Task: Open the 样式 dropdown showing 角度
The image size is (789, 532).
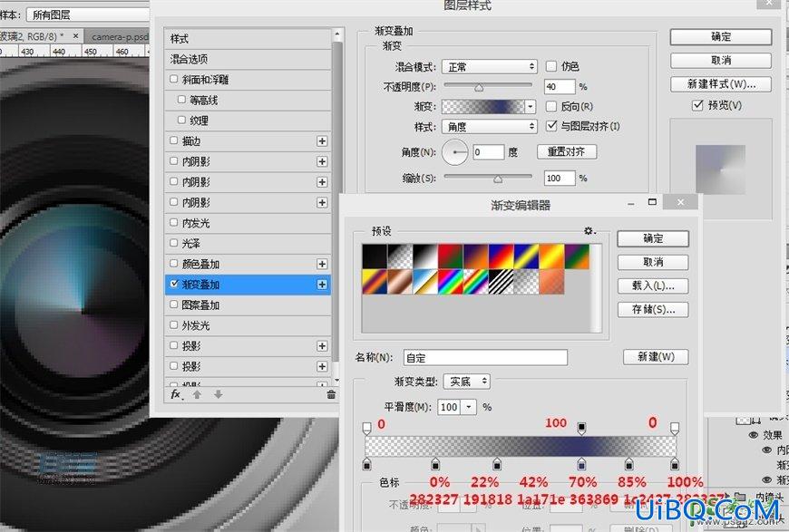Action: (490, 126)
